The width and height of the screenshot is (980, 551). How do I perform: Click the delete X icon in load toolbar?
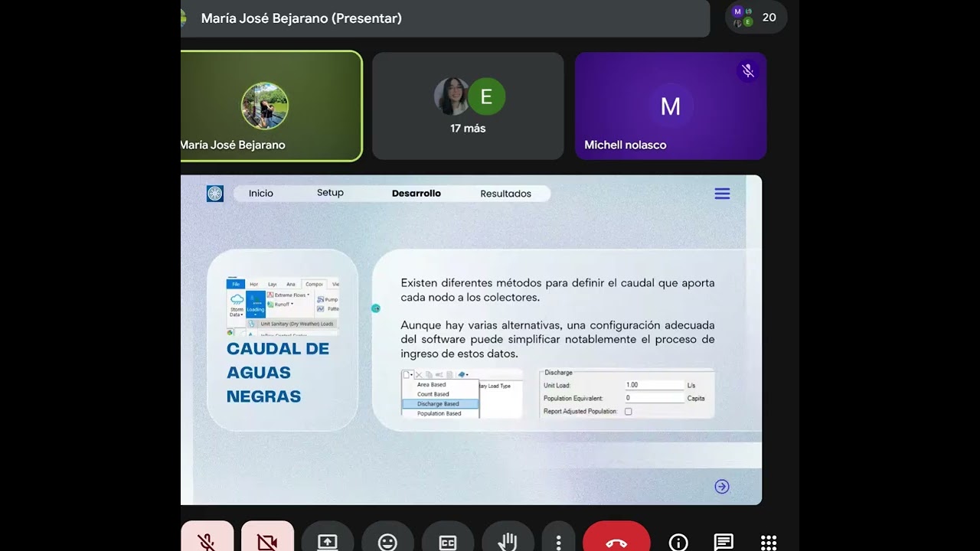pos(419,375)
